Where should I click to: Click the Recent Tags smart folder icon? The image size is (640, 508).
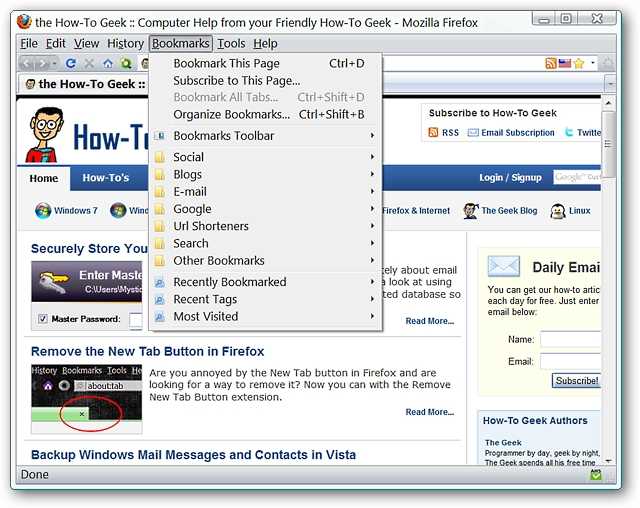point(160,299)
